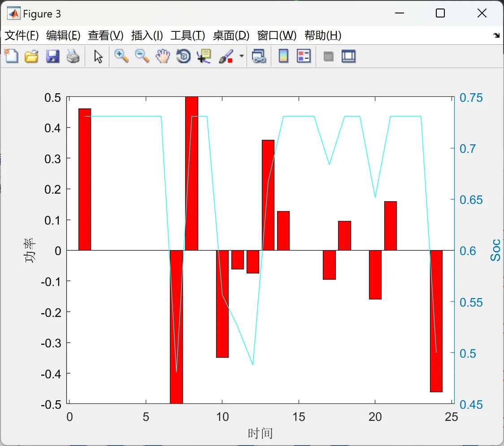Click the 0.75 tick label on right axis
Screen dimensions: 504x446
471,98
